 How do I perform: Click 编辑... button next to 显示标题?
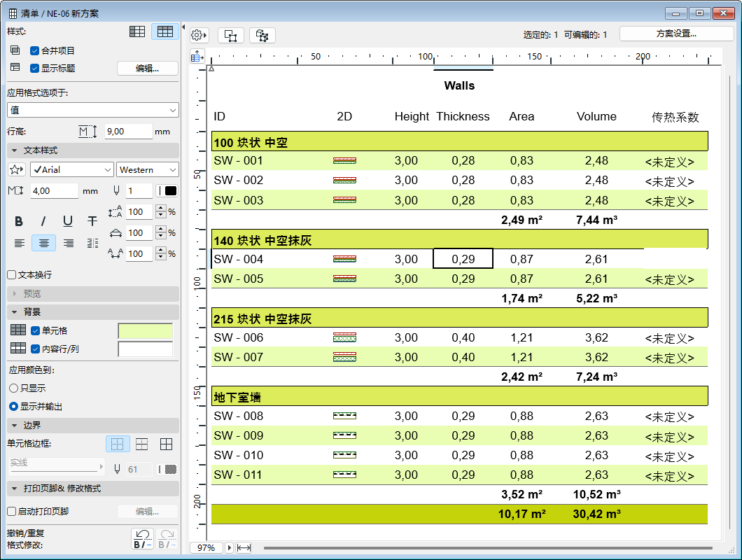pyautogui.click(x=147, y=69)
